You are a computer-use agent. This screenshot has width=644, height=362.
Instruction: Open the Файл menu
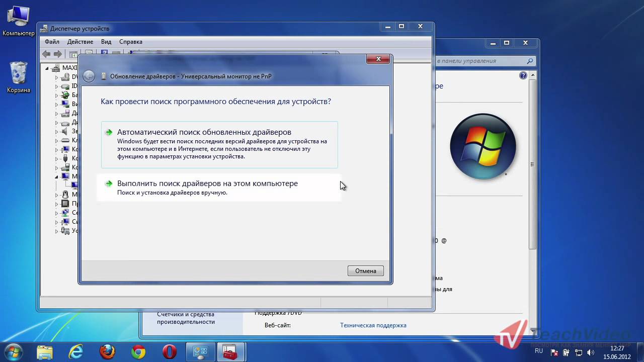pyautogui.click(x=52, y=42)
